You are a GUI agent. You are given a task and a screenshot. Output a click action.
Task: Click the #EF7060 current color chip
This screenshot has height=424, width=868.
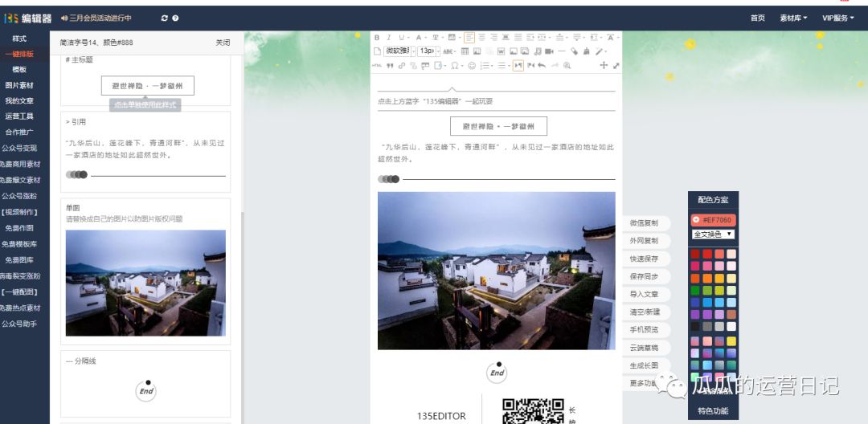713,220
